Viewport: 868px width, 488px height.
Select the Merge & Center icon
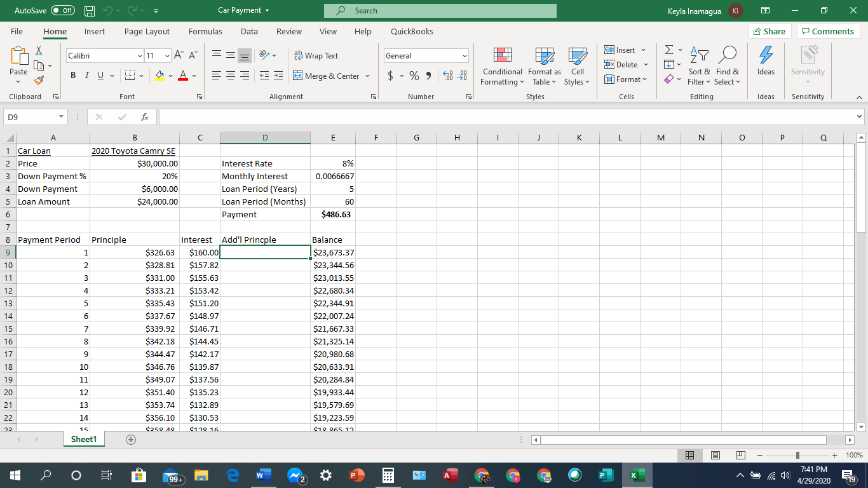click(297, 76)
